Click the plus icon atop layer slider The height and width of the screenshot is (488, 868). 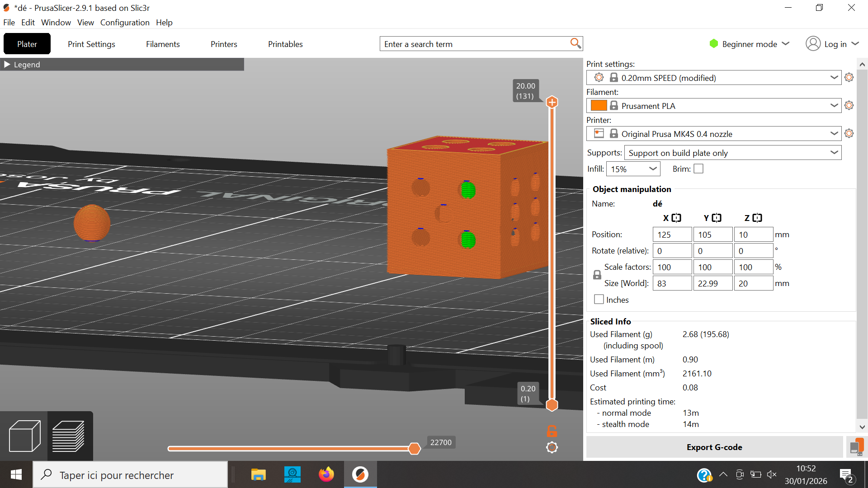(x=552, y=102)
